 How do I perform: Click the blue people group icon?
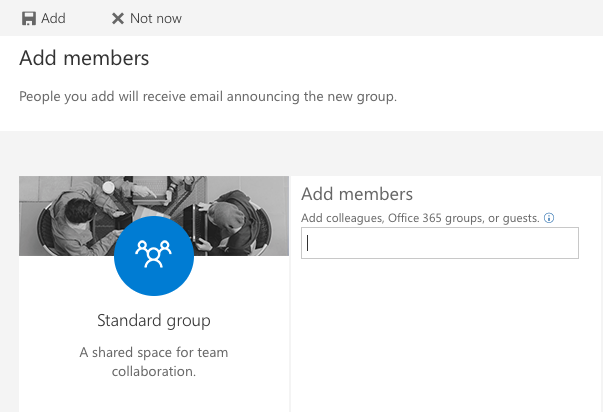pyautogui.click(x=153, y=251)
